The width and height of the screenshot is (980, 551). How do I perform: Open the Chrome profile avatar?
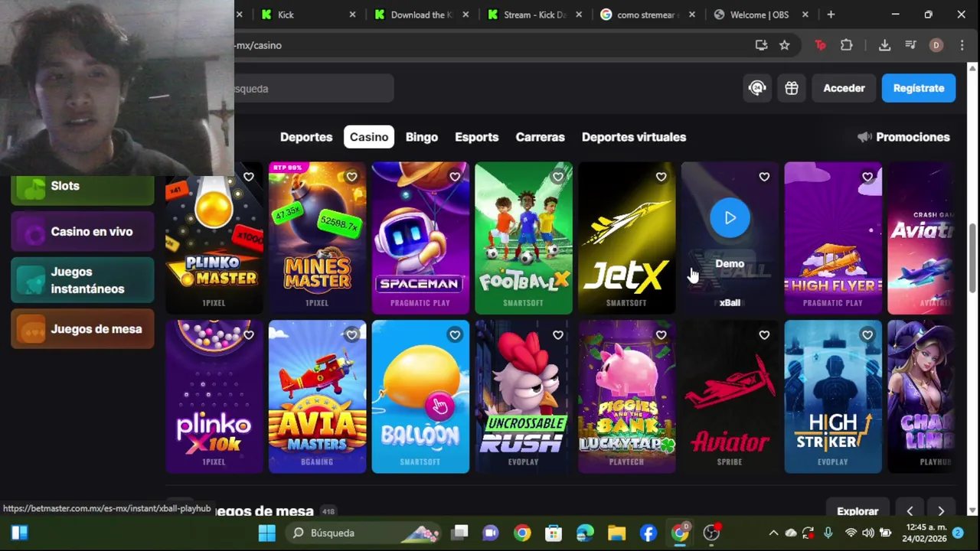[x=936, y=45]
